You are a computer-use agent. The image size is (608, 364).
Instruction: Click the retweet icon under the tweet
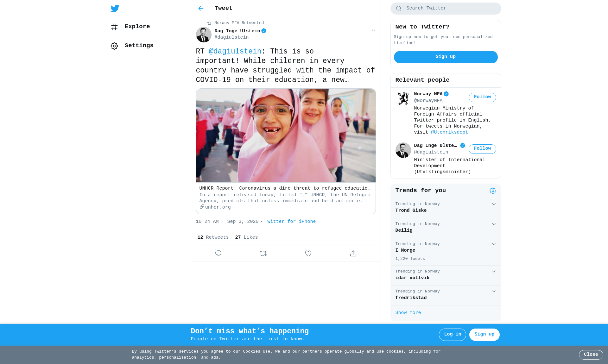coord(263,254)
